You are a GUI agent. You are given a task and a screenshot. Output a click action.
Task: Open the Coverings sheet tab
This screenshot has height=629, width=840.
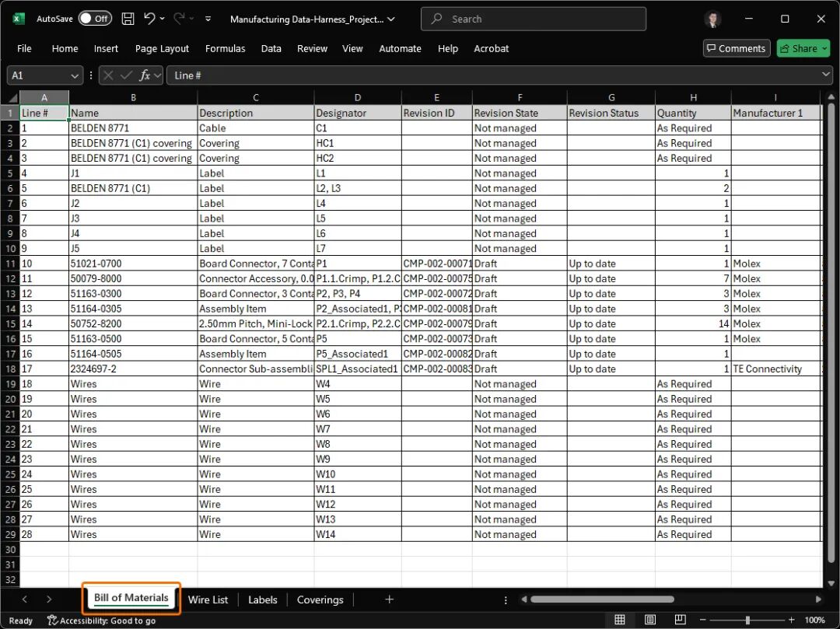coord(320,599)
